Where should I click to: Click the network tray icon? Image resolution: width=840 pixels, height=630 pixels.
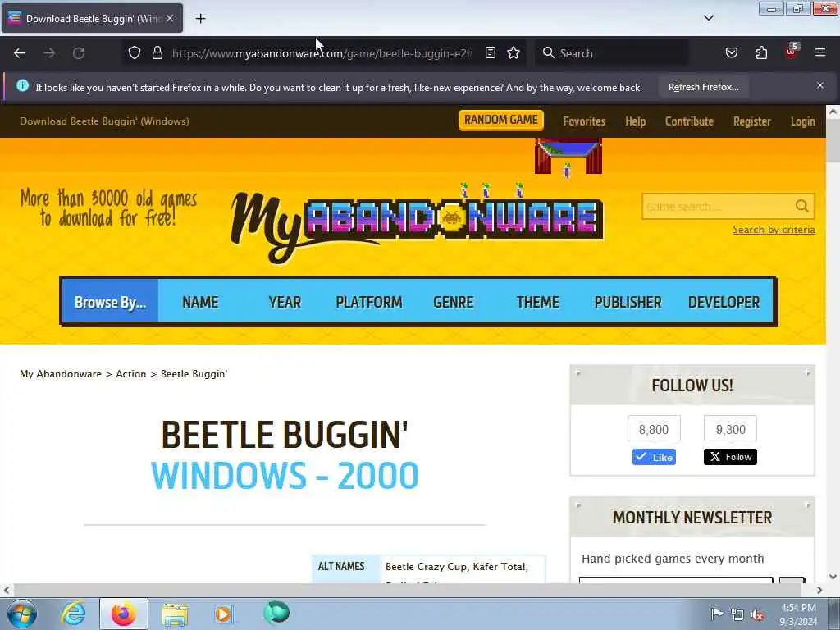(x=737, y=615)
